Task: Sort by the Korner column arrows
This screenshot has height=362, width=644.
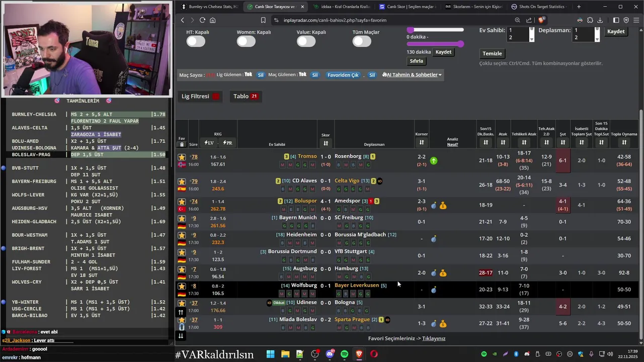Action: (422, 143)
